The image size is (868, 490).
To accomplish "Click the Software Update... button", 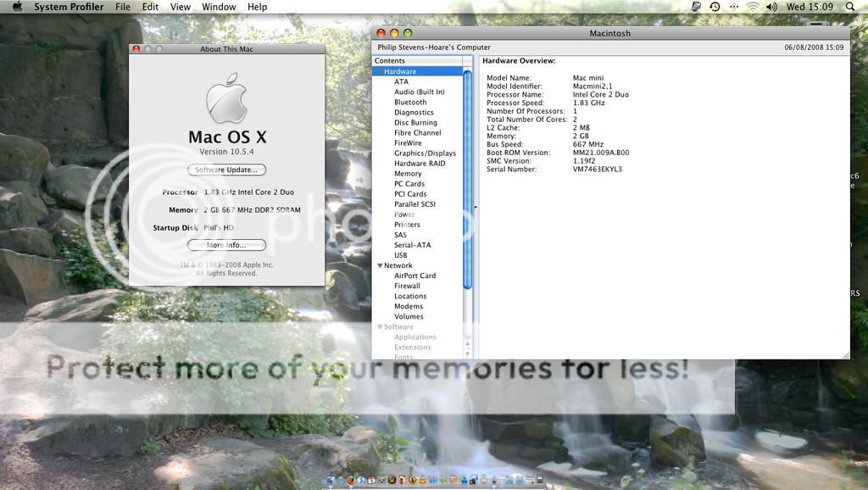I will click(226, 170).
